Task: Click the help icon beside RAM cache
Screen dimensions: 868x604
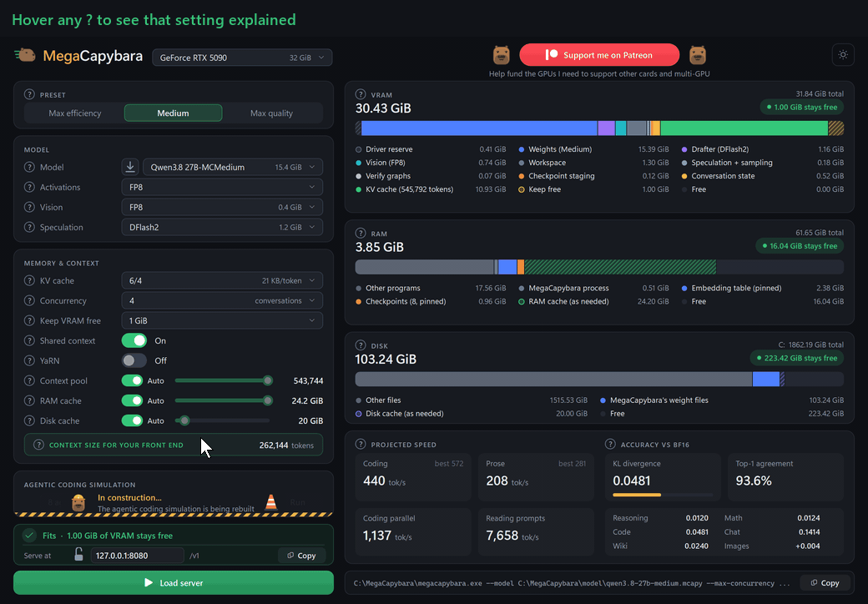Action: [x=29, y=400]
